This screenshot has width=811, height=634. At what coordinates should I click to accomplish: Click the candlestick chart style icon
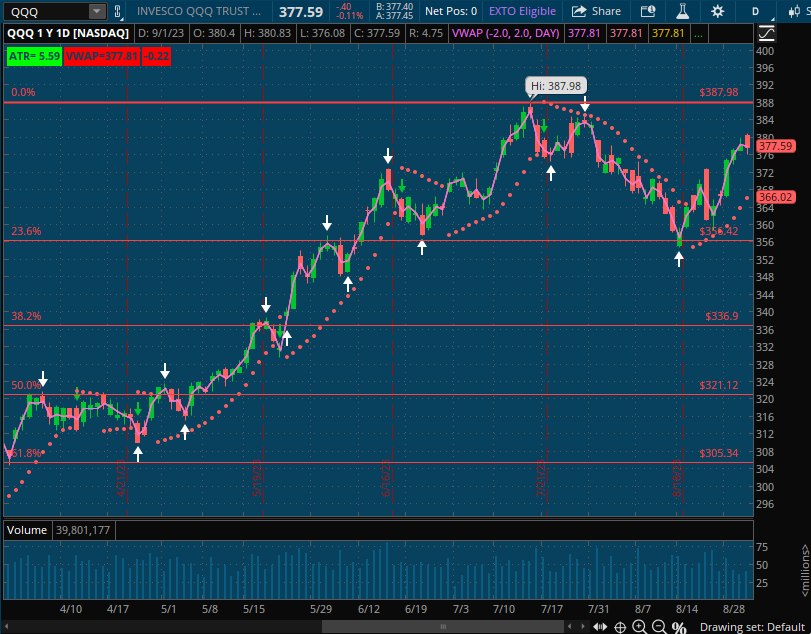(x=795, y=11)
